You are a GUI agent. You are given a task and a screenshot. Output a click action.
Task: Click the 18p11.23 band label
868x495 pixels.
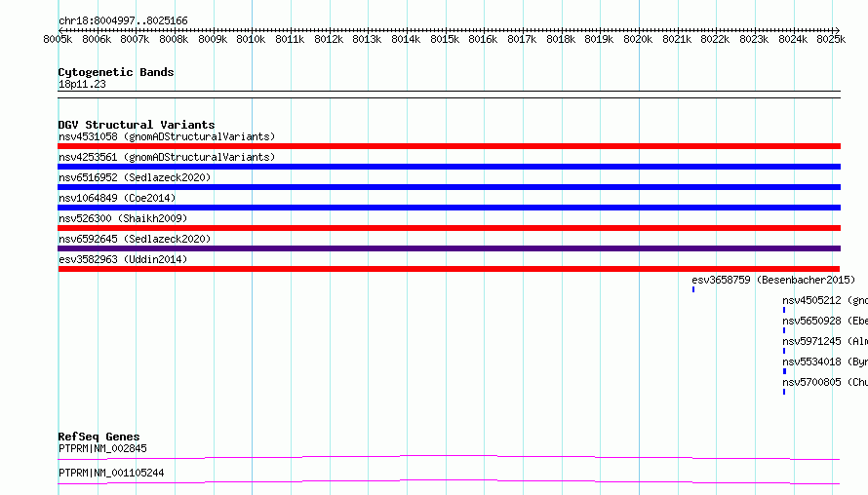tap(82, 84)
